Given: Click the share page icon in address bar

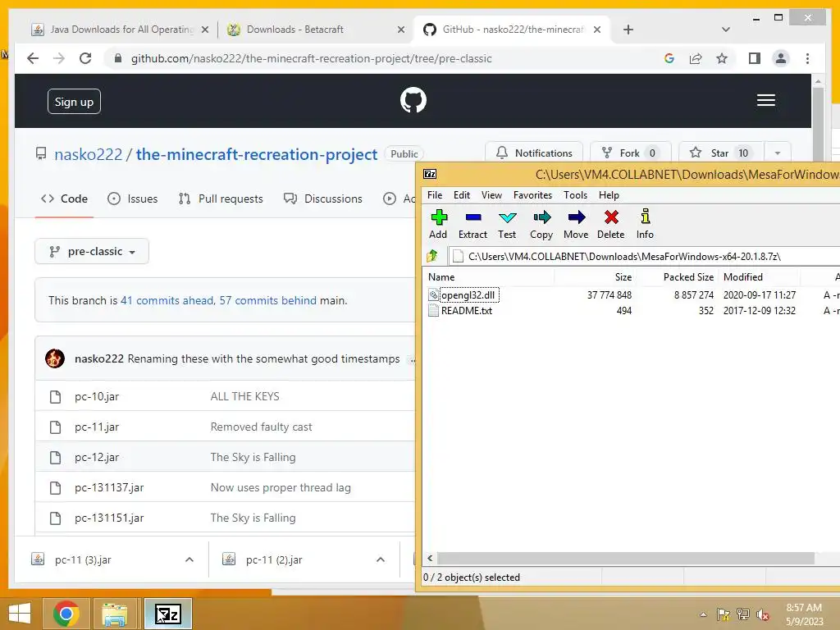Looking at the screenshot, I should click(x=696, y=58).
